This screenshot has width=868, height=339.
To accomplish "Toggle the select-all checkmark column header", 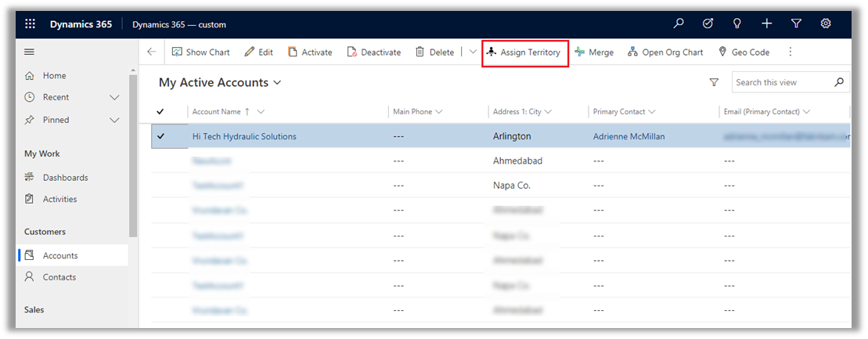I will [x=160, y=112].
